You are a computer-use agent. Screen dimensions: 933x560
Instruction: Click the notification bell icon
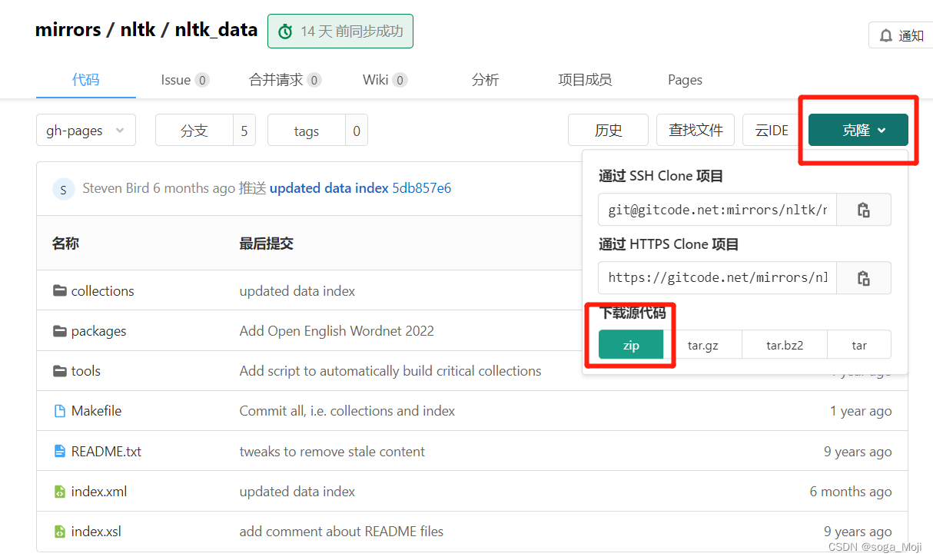pos(886,35)
